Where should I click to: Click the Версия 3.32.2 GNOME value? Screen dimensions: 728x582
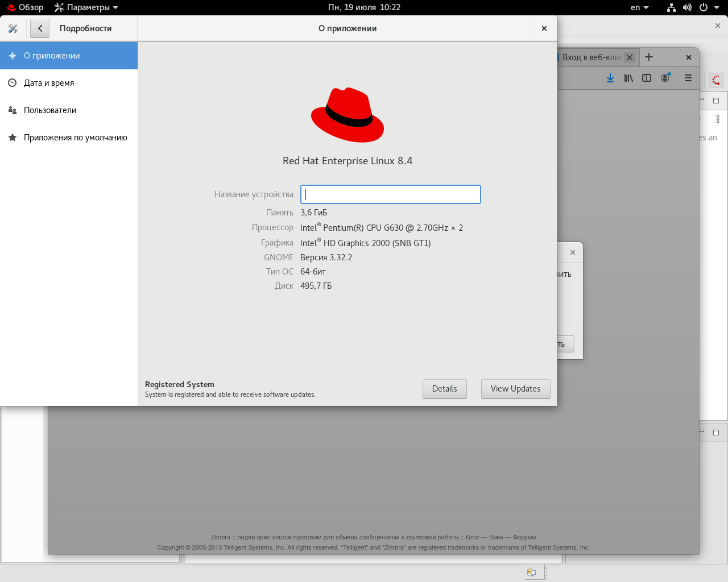click(326, 257)
